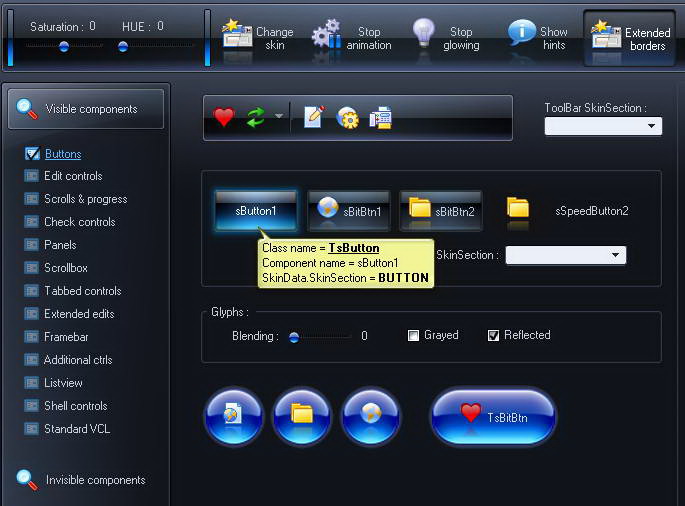Open Extended edits in the sidebar
Screen dimensions: 685x506
coord(79,314)
